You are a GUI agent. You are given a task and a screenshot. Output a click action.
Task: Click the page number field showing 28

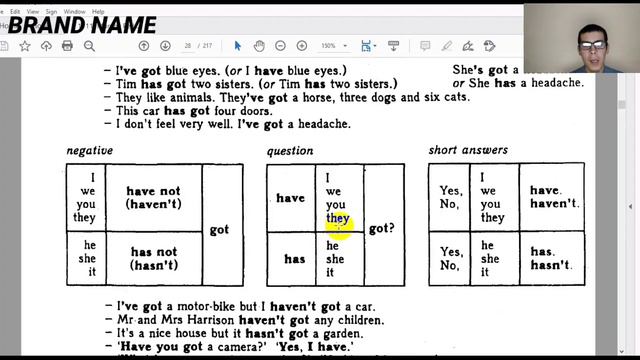188,46
